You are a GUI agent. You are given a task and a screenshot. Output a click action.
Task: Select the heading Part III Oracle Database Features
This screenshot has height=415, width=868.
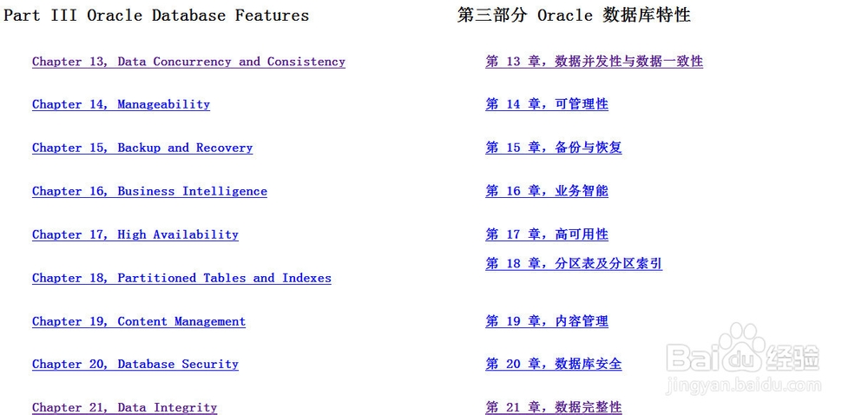coord(156,15)
